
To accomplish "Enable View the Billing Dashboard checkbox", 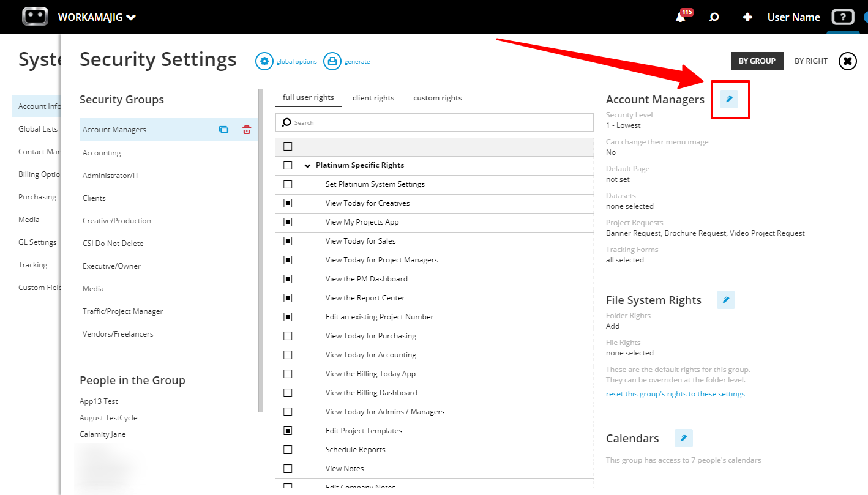I will click(x=288, y=393).
